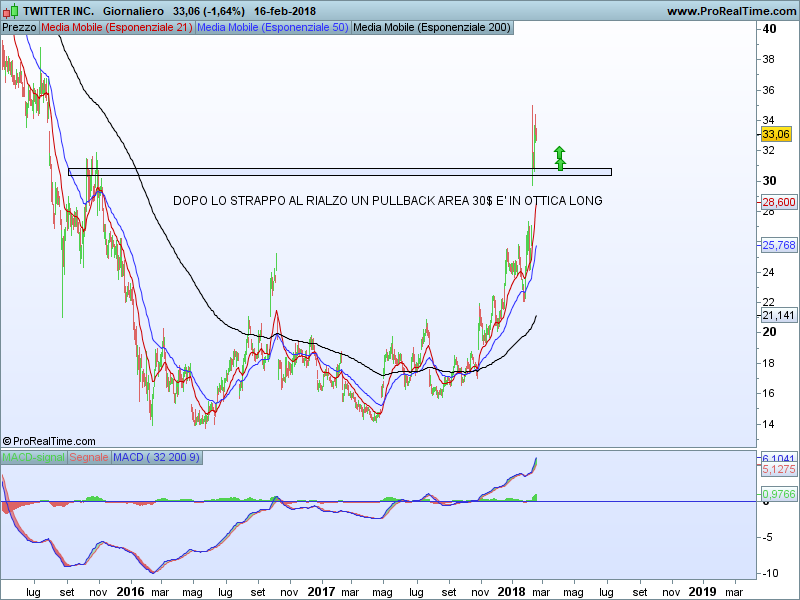Click the pullback area 30$ text annotation
Viewport: 800px width, 600px height.
(387, 201)
